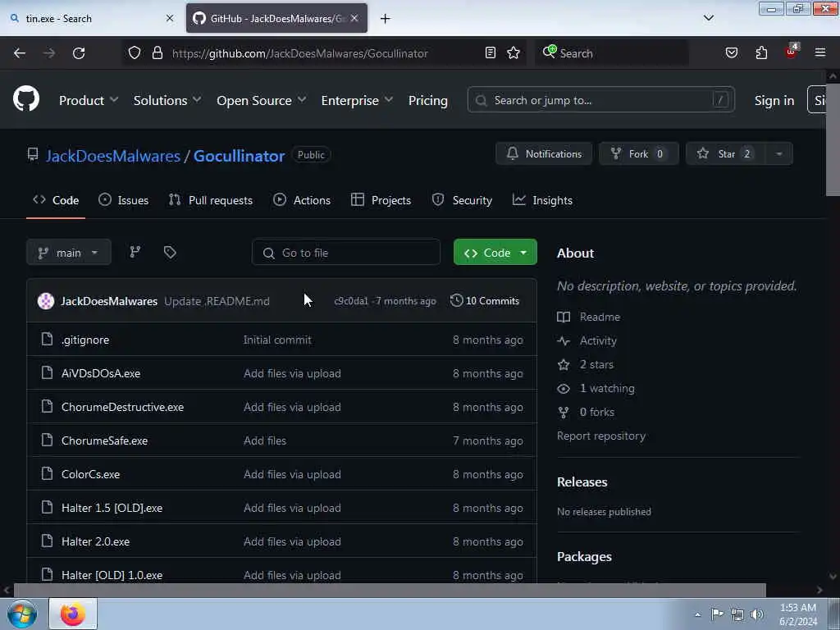Image resolution: width=840 pixels, height=630 pixels.
Task: View the 10 Commits history
Action: tap(485, 301)
